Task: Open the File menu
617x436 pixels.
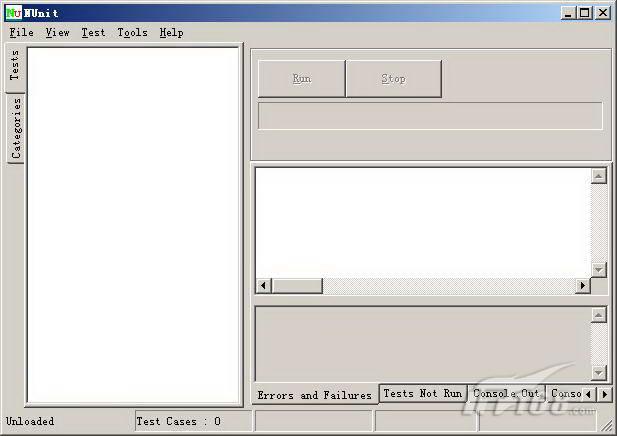Action: click(21, 33)
